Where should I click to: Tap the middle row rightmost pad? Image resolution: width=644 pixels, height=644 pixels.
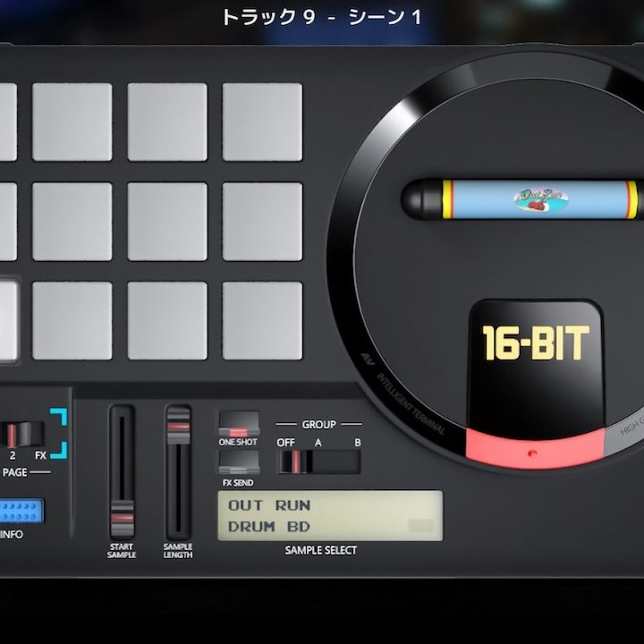click(x=262, y=222)
